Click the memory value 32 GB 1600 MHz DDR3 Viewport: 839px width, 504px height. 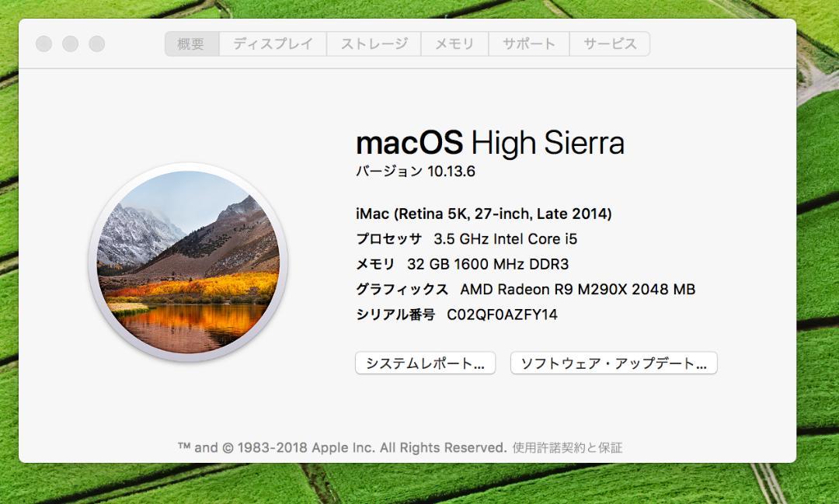(488, 264)
